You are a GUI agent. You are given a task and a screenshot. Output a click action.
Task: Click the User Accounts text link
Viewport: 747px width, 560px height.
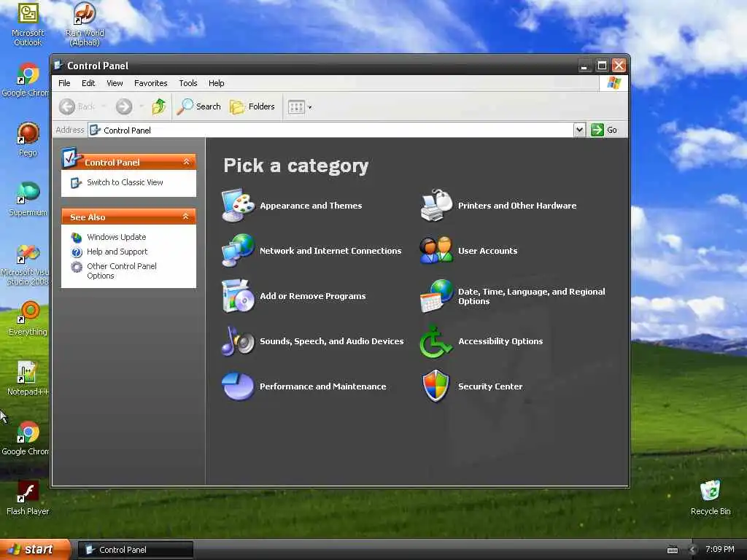pyautogui.click(x=487, y=251)
